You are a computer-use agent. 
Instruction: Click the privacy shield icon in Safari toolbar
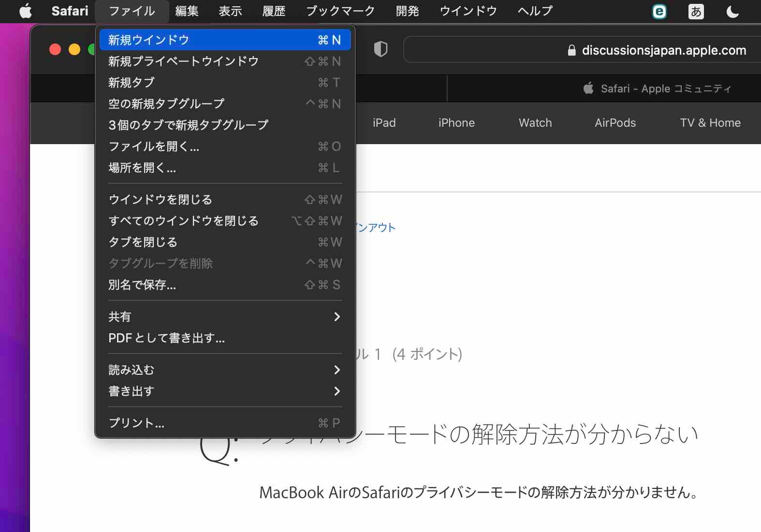point(380,49)
